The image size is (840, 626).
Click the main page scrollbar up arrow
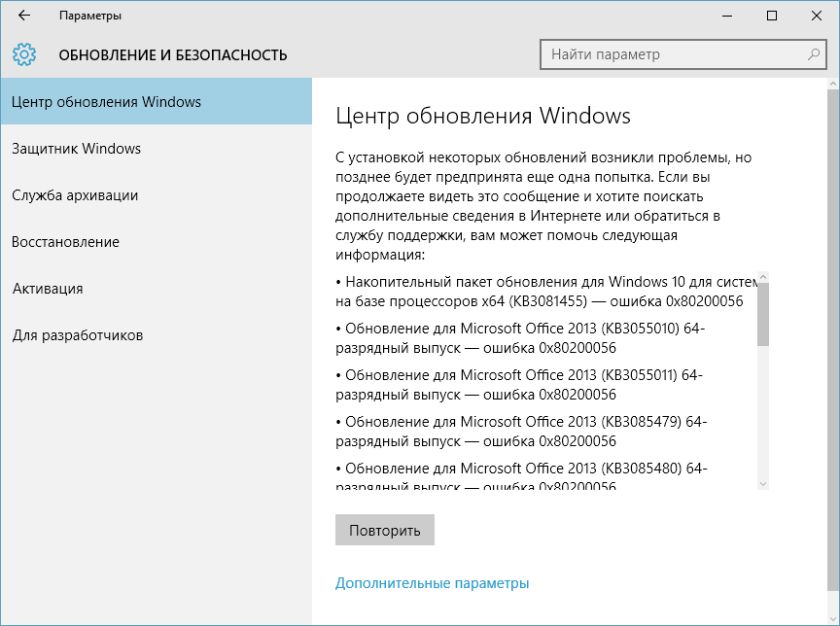[833, 84]
